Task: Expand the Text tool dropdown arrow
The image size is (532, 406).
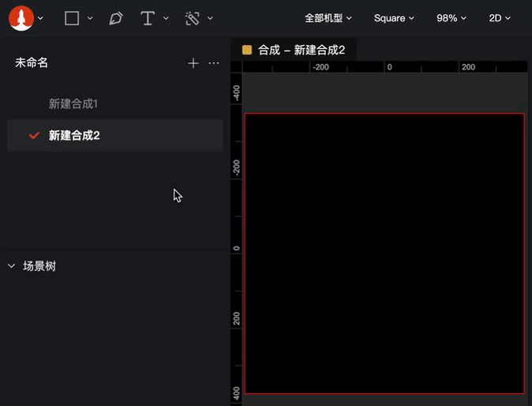Action: 166,18
